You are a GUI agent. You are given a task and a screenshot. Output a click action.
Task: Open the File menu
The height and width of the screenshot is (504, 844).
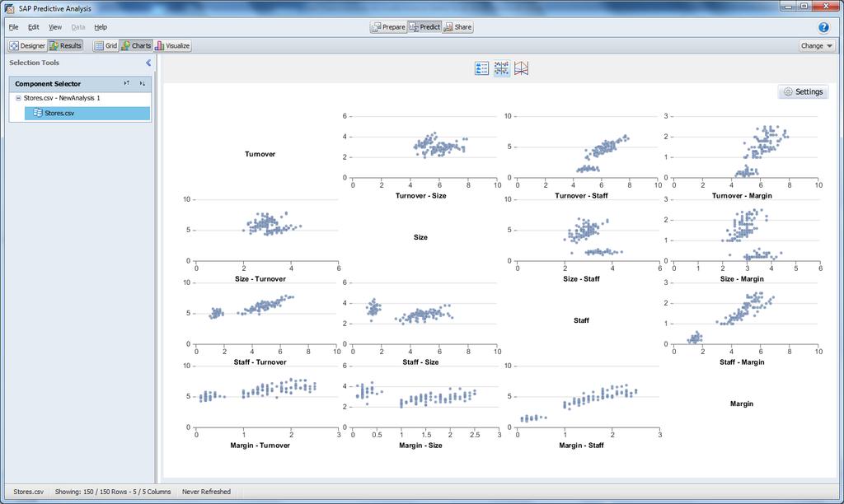point(13,27)
